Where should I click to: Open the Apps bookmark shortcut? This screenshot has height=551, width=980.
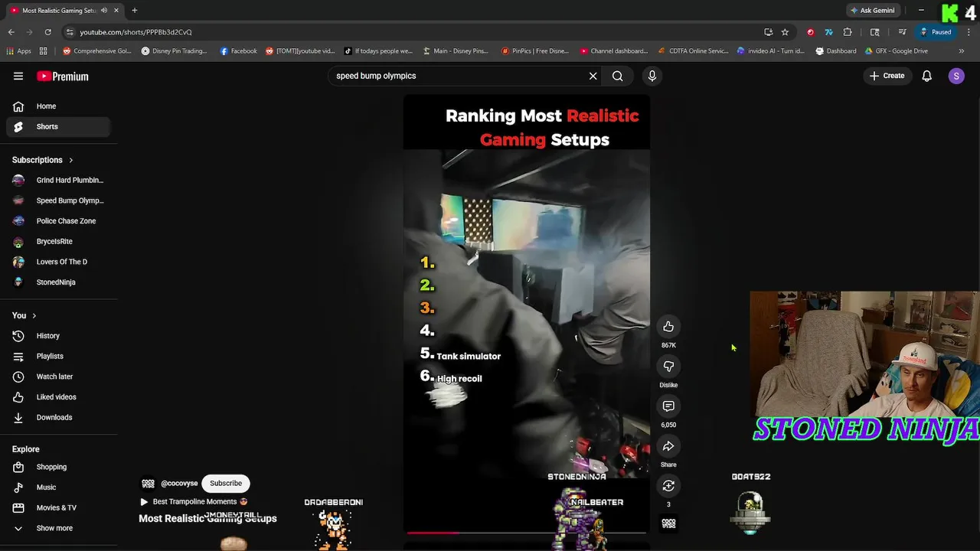pos(18,51)
